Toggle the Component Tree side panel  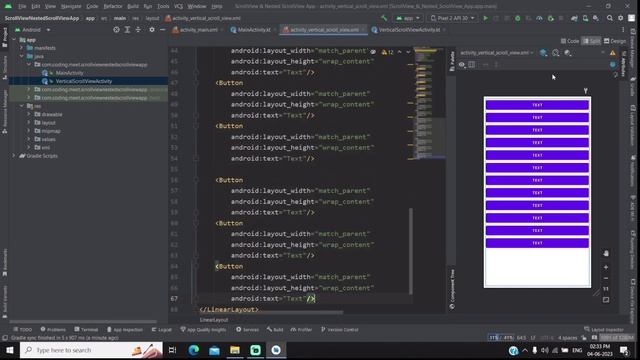point(452,289)
